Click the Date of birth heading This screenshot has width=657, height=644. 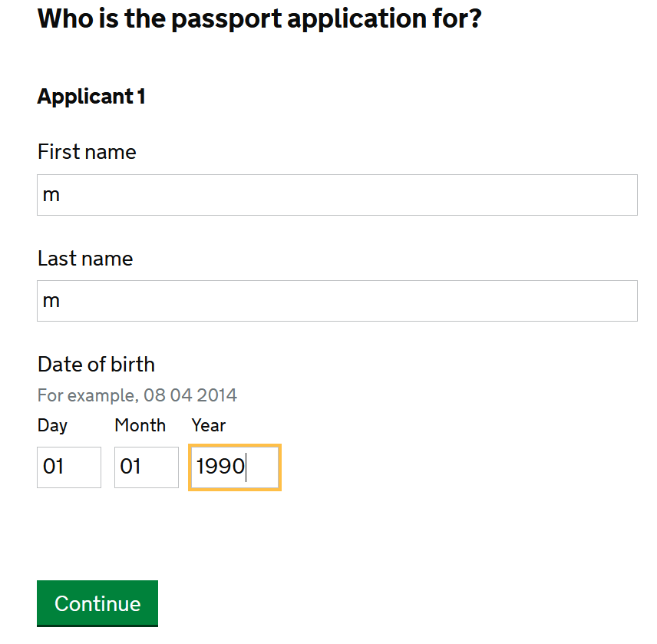point(96,365)
